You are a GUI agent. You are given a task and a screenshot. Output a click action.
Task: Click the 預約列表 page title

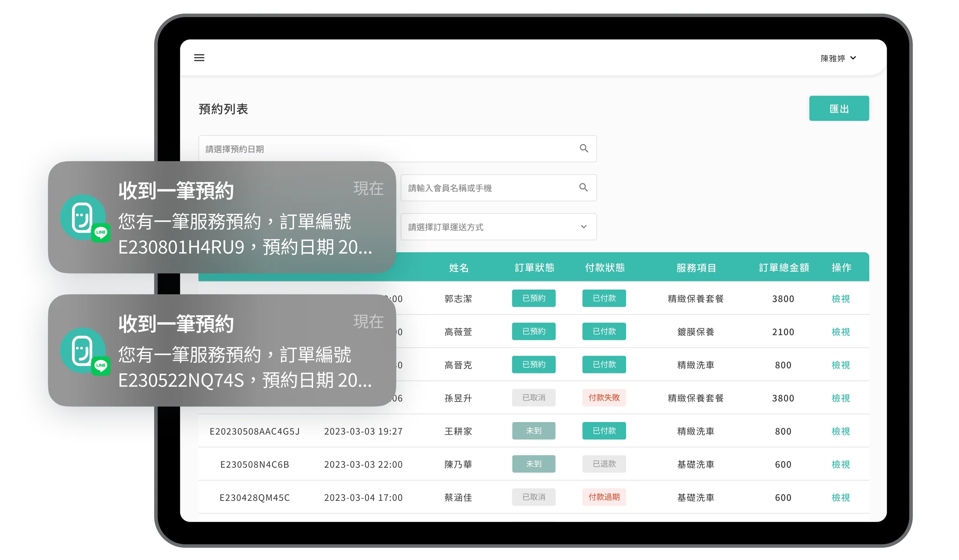pyautogui.click(x=223, y=109)
